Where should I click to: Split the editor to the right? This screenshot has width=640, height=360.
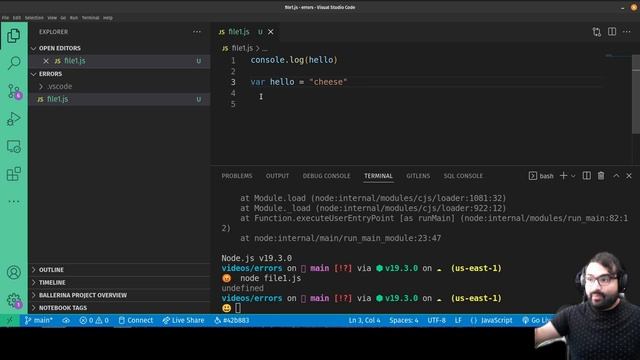(x=612, y=32)
